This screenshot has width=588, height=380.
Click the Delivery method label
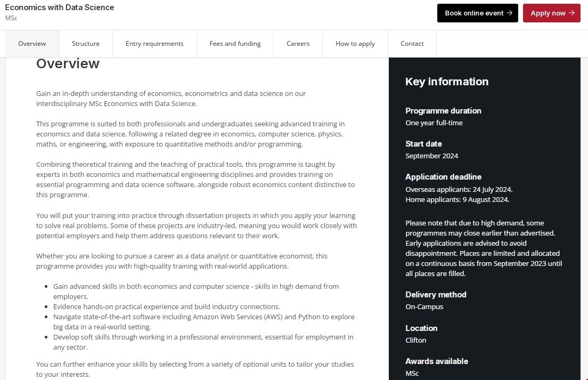[436, 295]
